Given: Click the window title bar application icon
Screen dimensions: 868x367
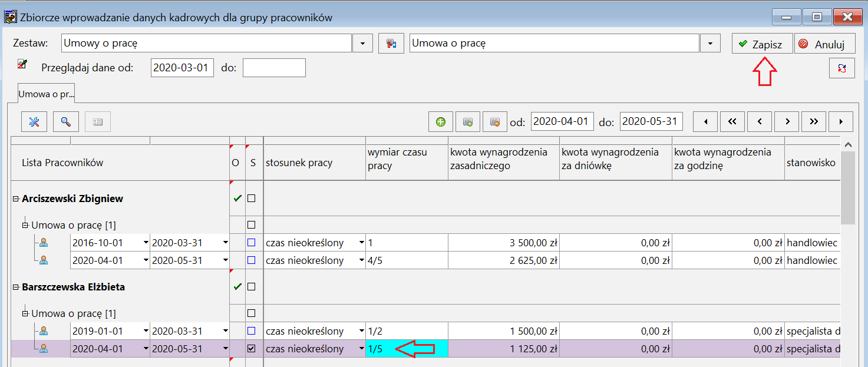Looking at the screenshot, I should point(10,16).
